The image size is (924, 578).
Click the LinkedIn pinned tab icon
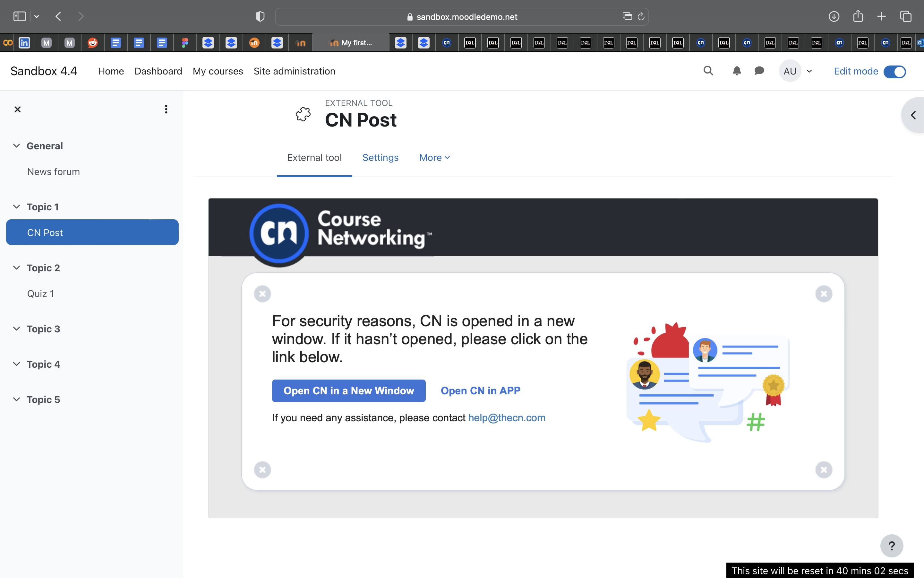point(24,43)
